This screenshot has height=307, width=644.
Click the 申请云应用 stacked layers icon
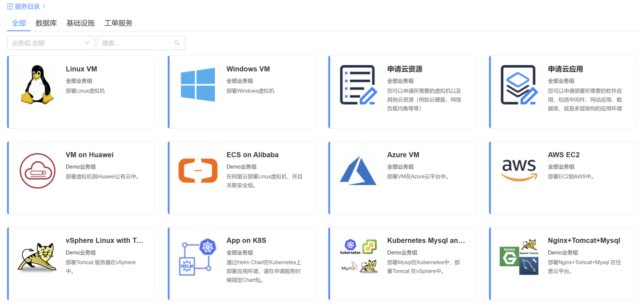[x=519, y=84]
